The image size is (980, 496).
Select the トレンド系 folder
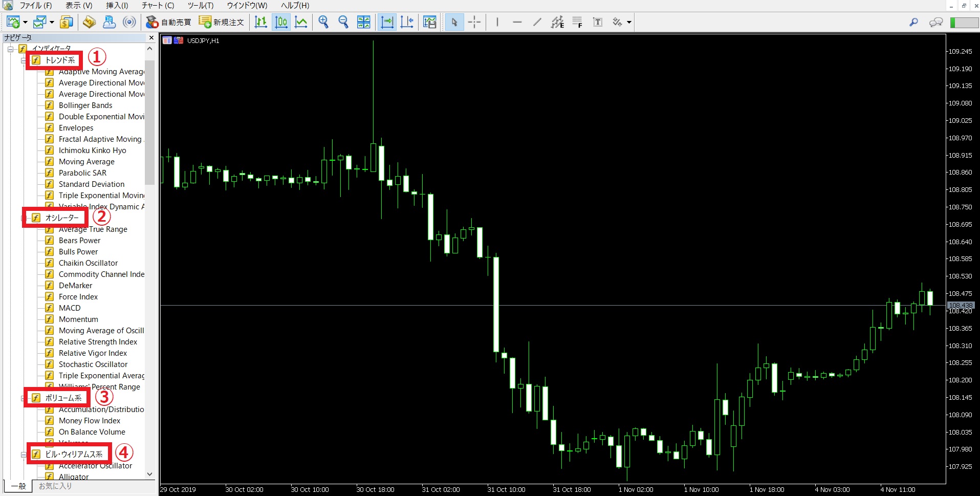pos(60,60)
